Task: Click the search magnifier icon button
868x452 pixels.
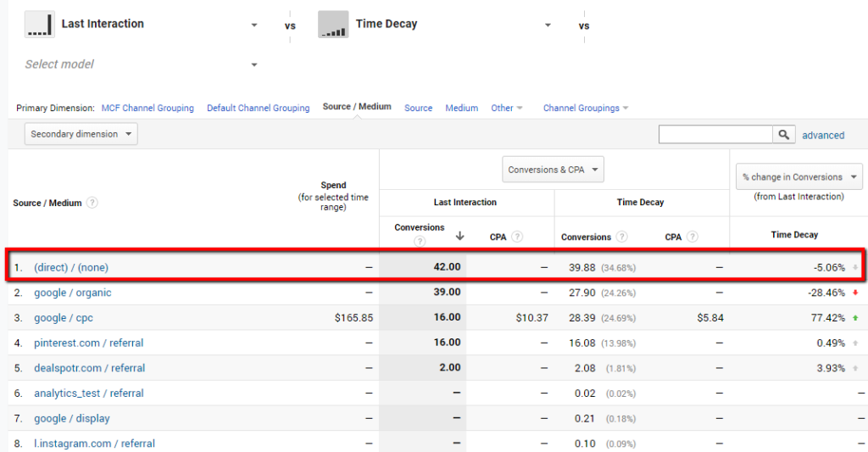Action: pyautogui.click(x=784, y=135)
